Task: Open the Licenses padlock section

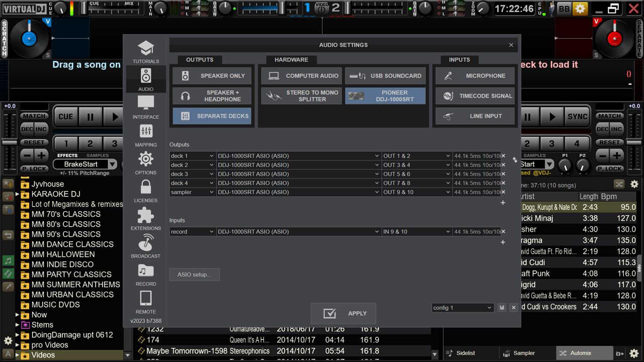Action: (x=146, y=191)
